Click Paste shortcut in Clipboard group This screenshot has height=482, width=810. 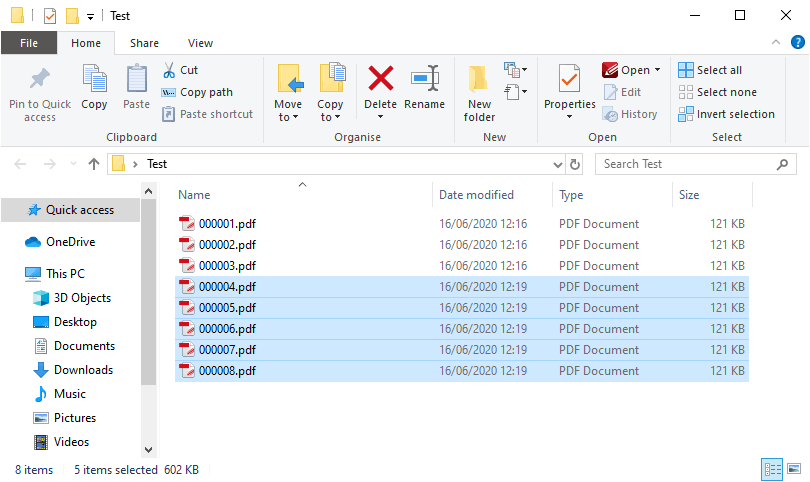click(208, 114)
